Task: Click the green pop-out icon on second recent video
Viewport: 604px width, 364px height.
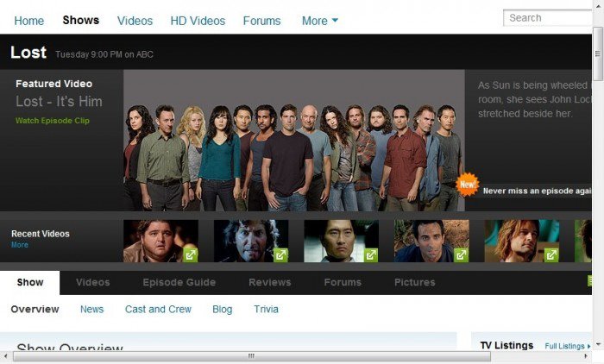Action: (280, 254)
